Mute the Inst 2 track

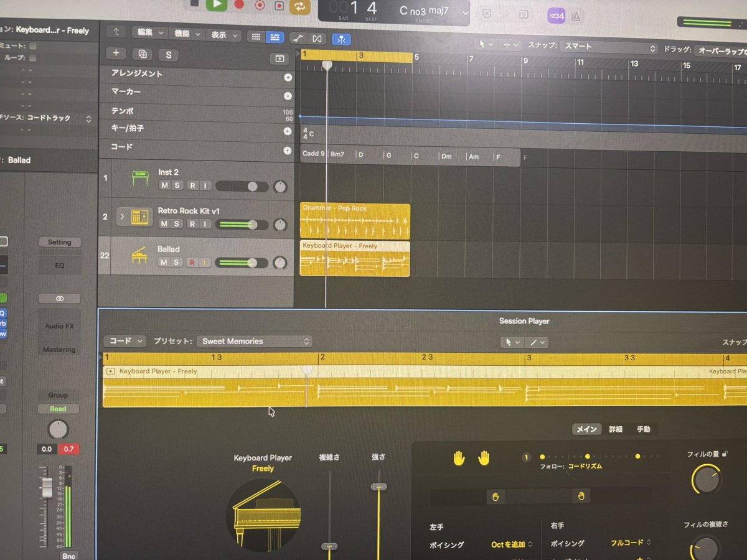(x=164, y=185)
